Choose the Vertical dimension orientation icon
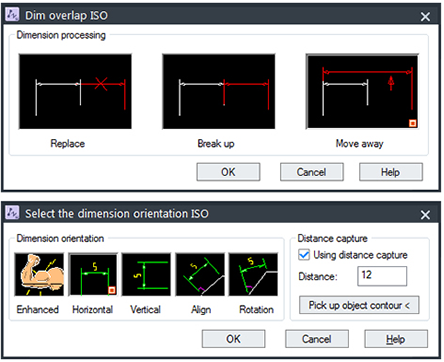The height and width of the screenshot is (362, 444). click(x=146, y=274)
